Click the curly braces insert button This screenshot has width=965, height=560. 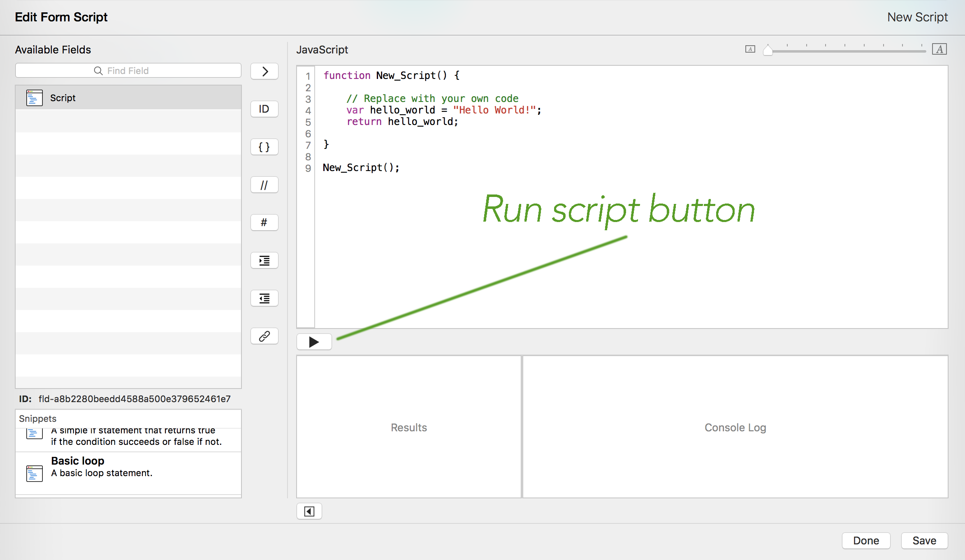click(x=264, y=147)
